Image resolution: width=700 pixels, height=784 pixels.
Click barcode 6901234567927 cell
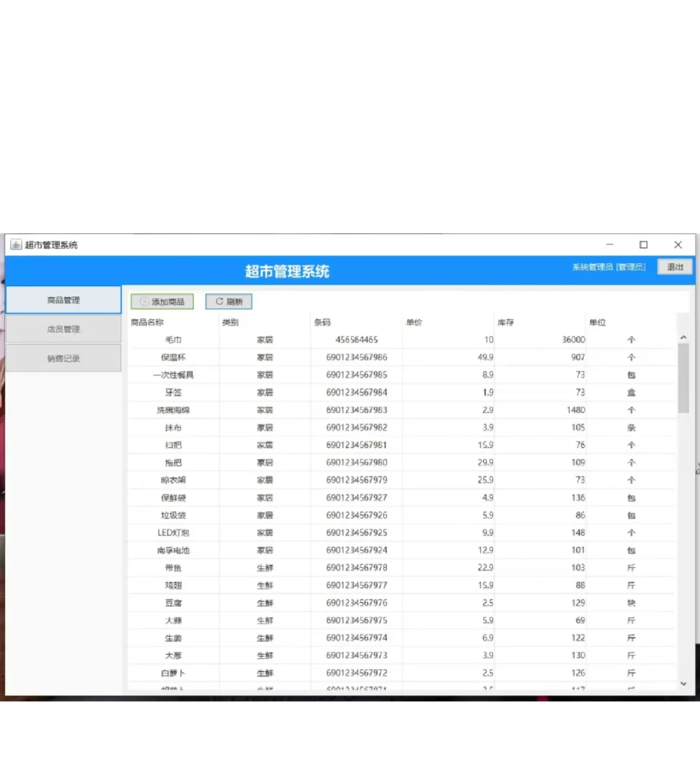click(356, 497)
